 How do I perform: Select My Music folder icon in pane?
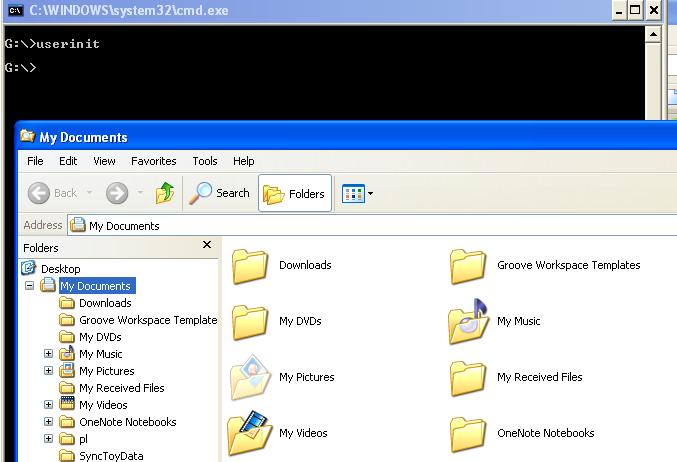468,321
